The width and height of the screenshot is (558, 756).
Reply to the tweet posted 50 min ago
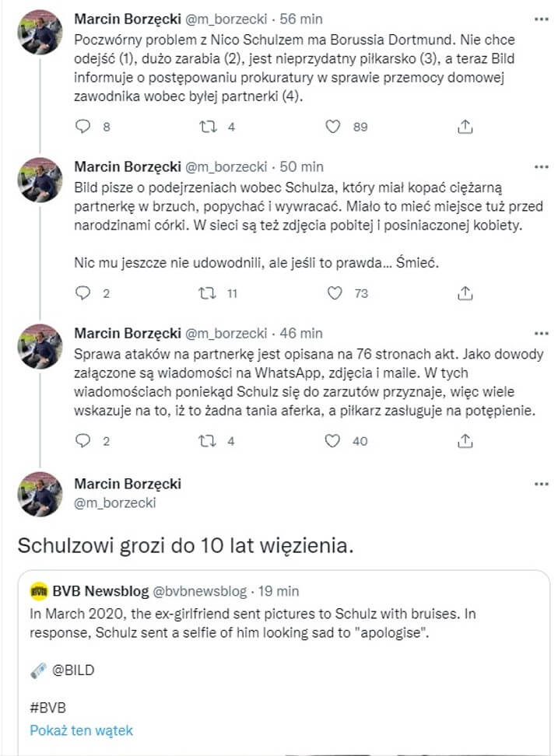point(83,292)
